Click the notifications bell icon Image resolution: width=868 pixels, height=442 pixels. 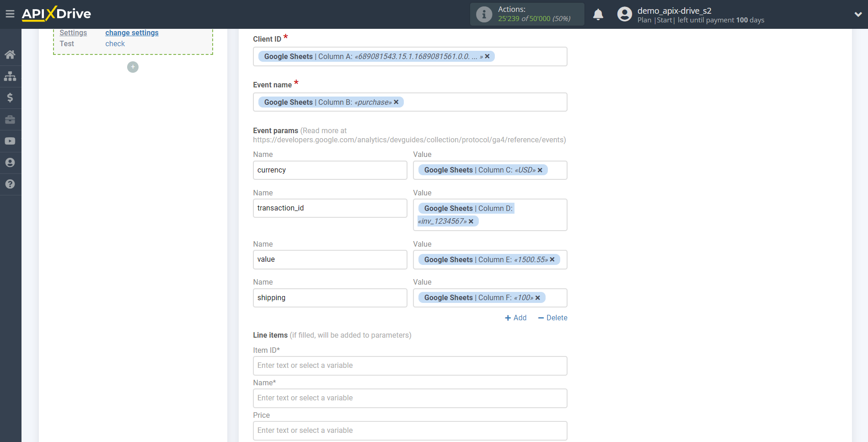[x=598, y=14]
